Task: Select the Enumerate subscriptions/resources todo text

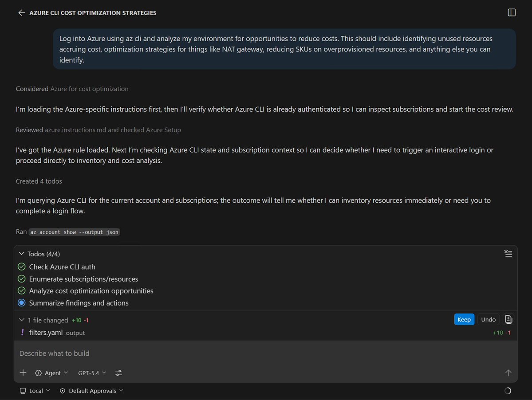Action: 83,278
